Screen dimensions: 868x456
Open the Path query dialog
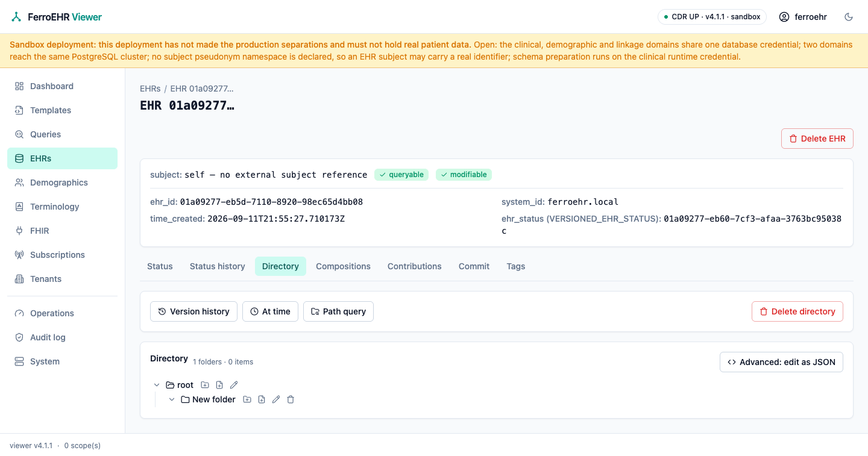(x=338, y=311)
